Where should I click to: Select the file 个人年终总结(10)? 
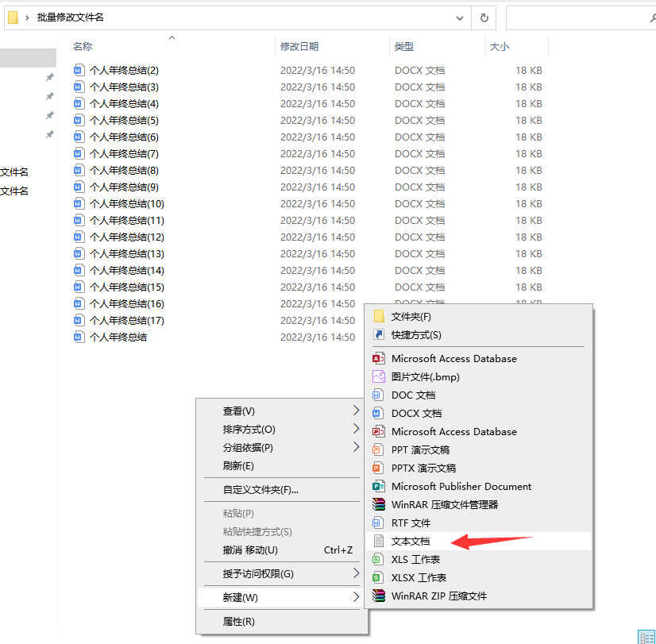pos(126,203)
